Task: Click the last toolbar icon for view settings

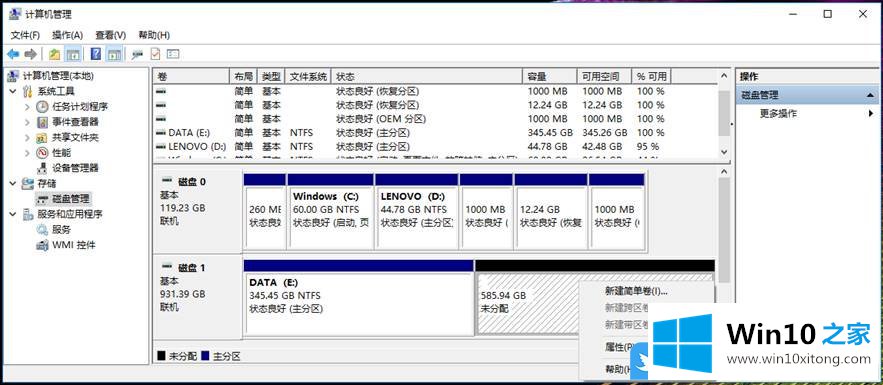Action: tap(173, 54)
